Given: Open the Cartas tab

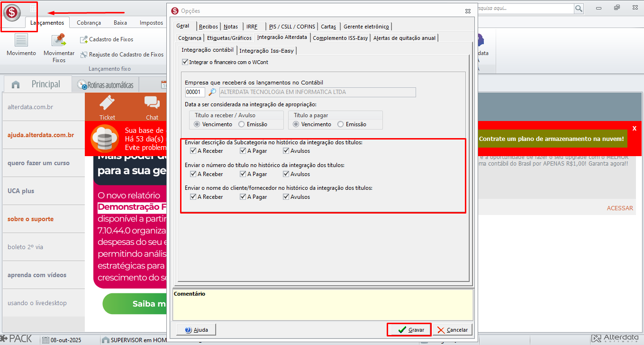Looking at the screenshot, I should (x=328, y=27).
